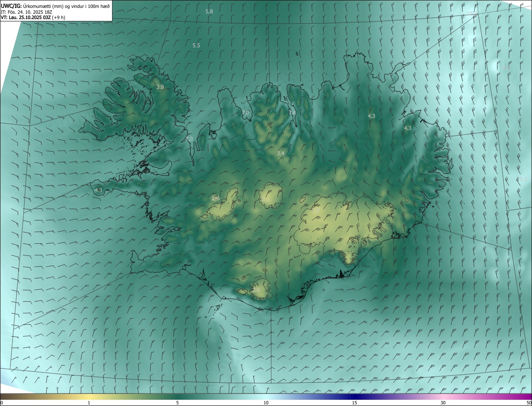Click the valid time line "VT: Lau. 25.10.2025 03Z"

pyautogui.click(x=26, y=17)
